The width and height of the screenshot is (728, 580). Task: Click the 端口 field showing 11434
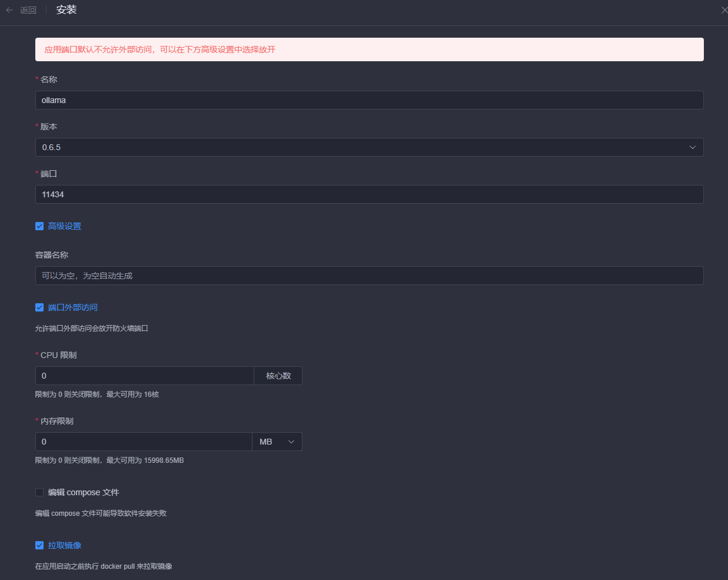[370, 194]
